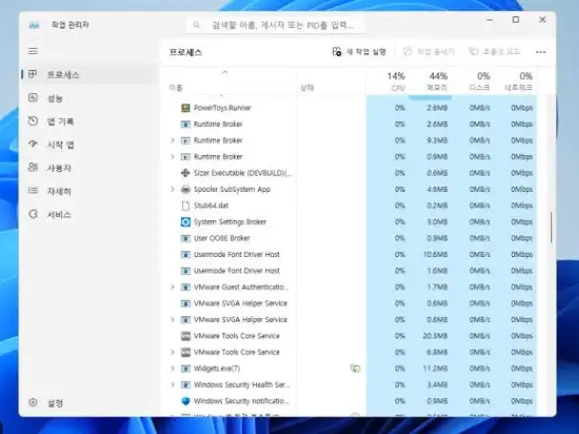
Task: Open the Details (자세히) page
Action: (x=88, y=191)
